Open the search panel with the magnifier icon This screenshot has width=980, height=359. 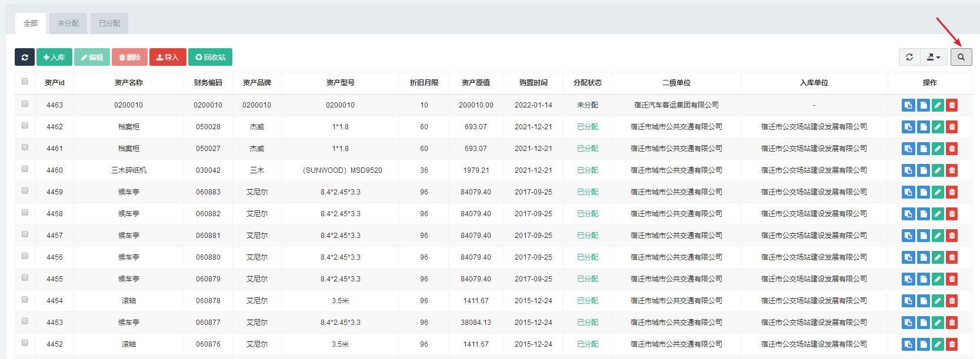(x=961, y=57)
